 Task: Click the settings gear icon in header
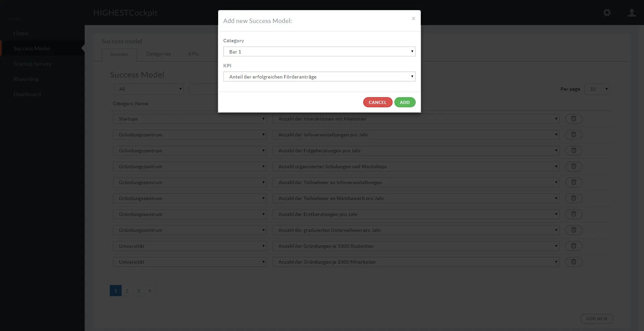(607, 13)
